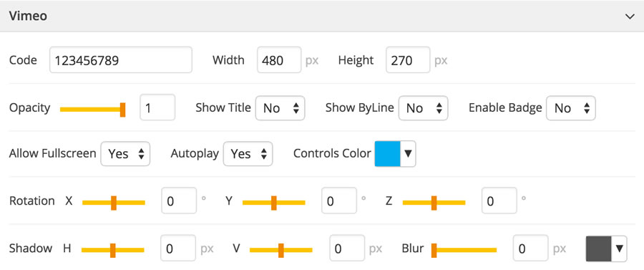Viewport: 644px width, 270px height.
Task: Click the Height input field
Action: pyautogui.click(x=408, y=60)
